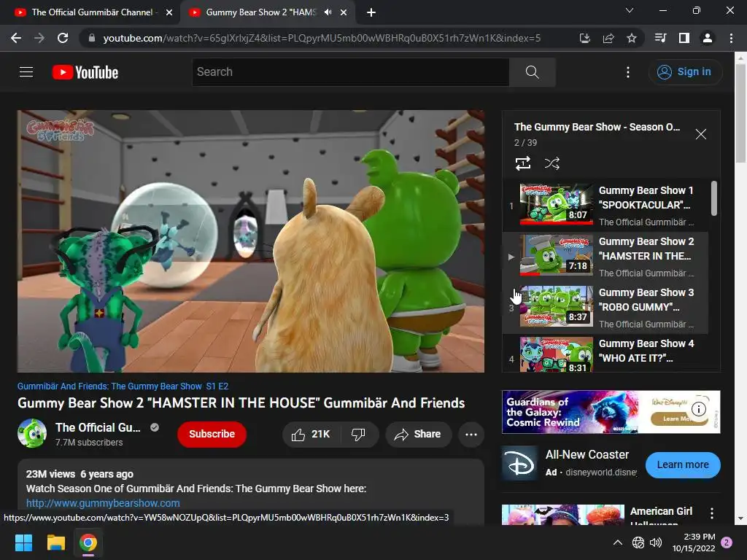Click Learn more on the Disney ad

(x=683, y=464)
